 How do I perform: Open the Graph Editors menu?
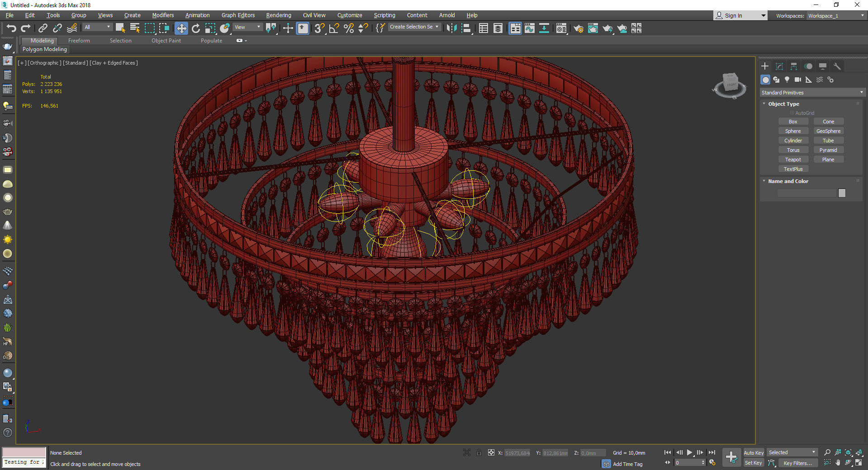click(x=238, y=15)
